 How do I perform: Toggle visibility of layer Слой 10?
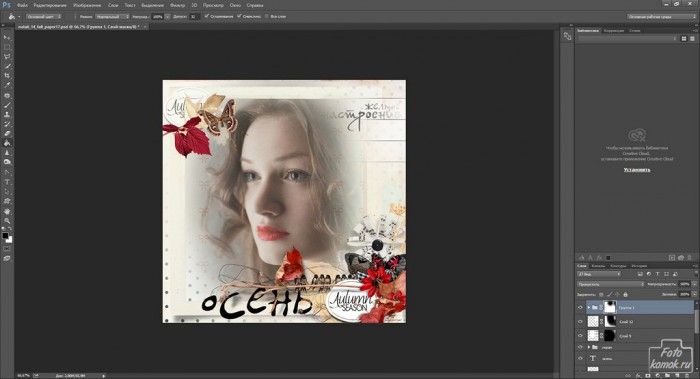coord(580,321)
